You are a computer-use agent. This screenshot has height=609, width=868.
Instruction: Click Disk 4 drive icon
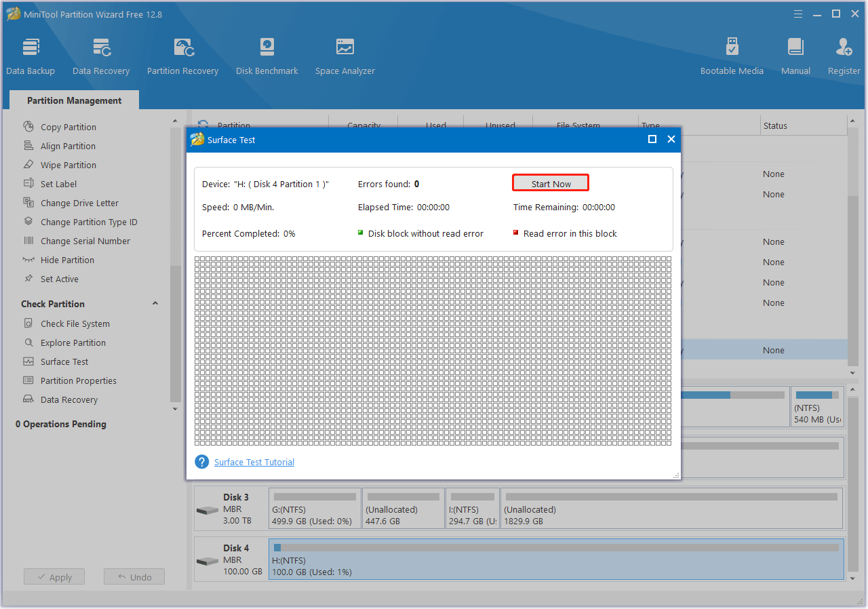click(207, 562)
